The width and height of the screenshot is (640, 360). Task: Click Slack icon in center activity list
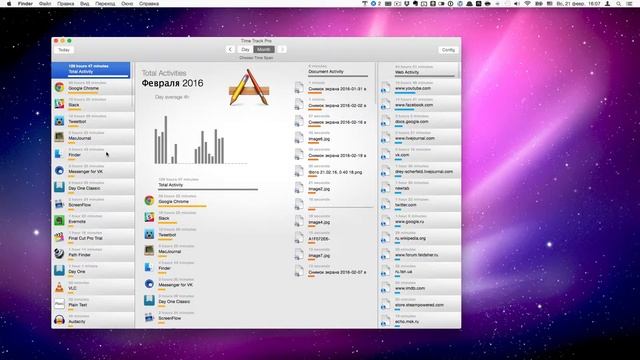coord(149,217)
